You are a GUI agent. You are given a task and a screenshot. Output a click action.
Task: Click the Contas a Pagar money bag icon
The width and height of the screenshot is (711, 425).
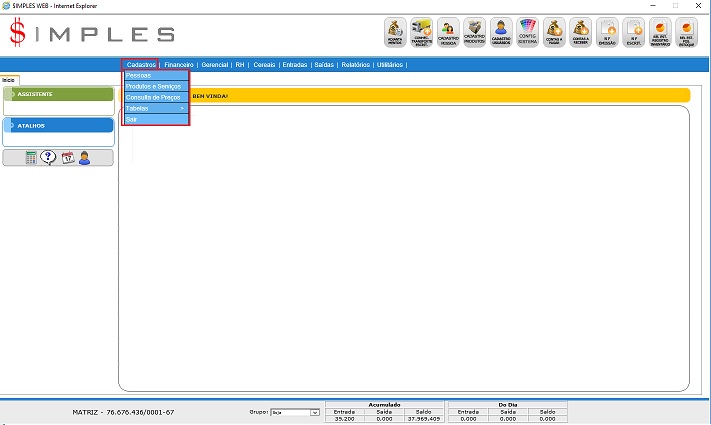pos(554,32)
